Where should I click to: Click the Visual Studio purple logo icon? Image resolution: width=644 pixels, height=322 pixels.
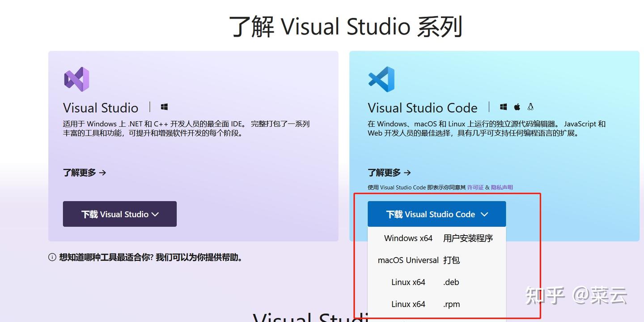[76, 79]
